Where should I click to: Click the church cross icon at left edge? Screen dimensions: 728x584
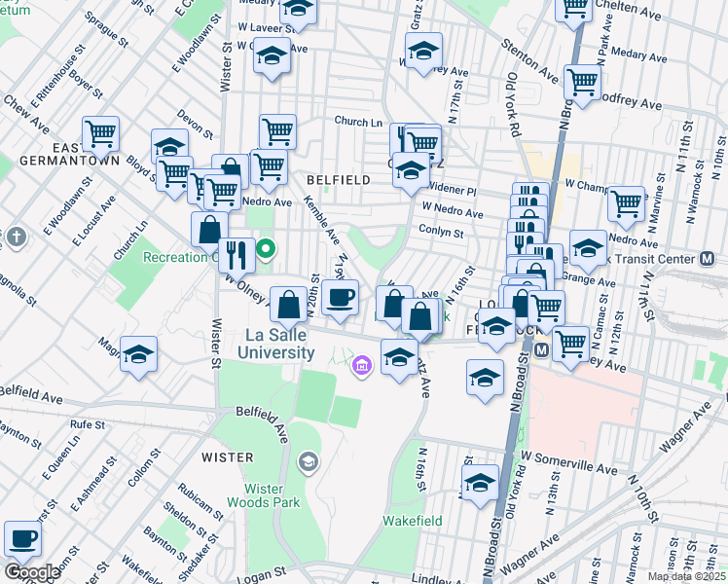[17, 237]
